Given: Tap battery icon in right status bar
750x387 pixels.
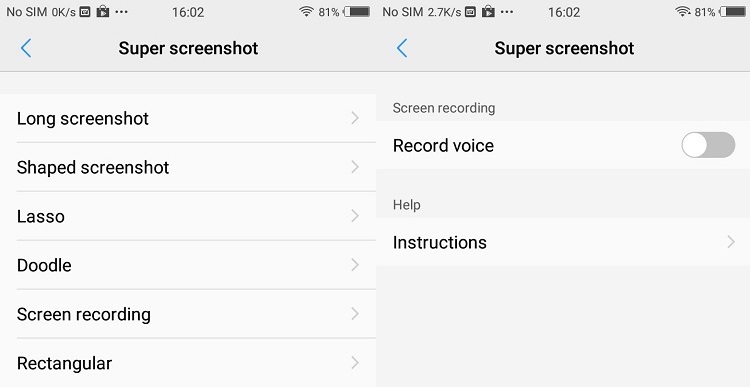Looking at the screenshot, I should [x=733, y=11].
